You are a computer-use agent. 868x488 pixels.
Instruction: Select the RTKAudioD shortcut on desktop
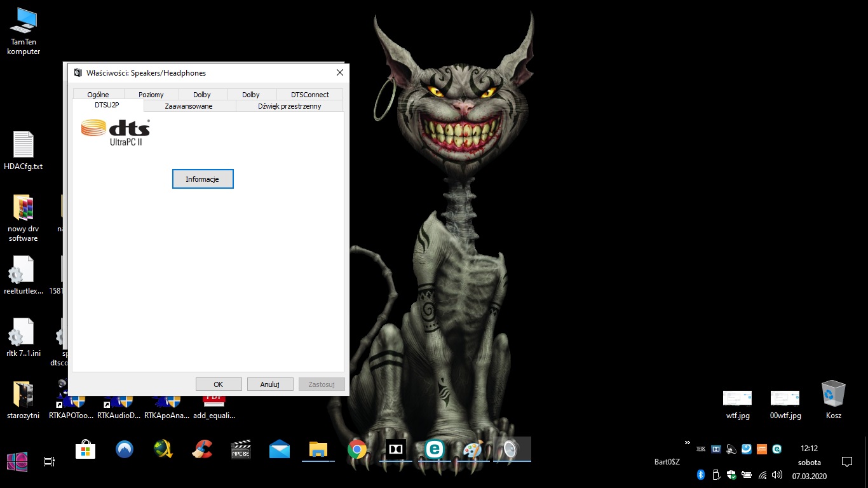click(x=118, y=407)
